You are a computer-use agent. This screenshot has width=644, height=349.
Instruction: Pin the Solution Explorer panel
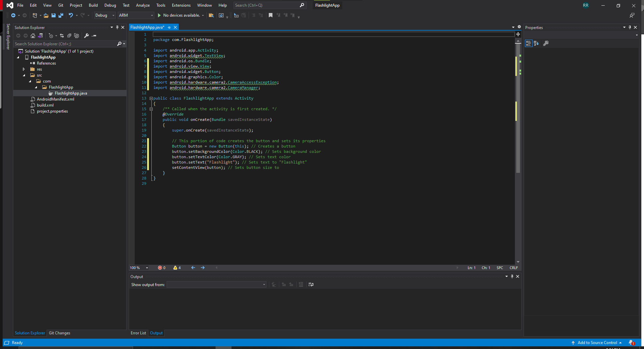tap(117, 27)
